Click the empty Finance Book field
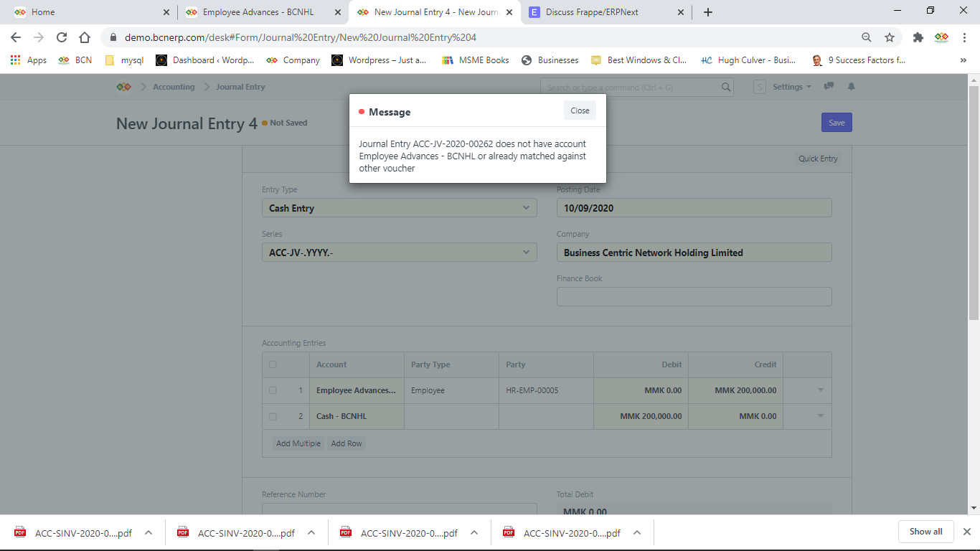 pos(694,297)
